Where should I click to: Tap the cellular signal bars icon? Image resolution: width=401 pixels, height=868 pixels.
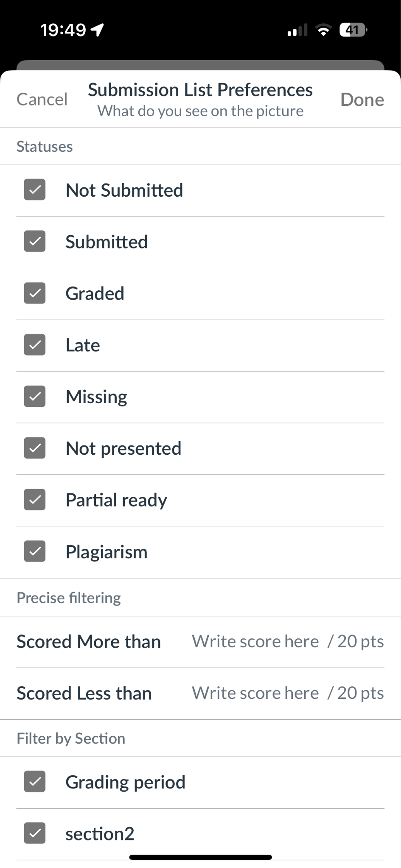297,31
